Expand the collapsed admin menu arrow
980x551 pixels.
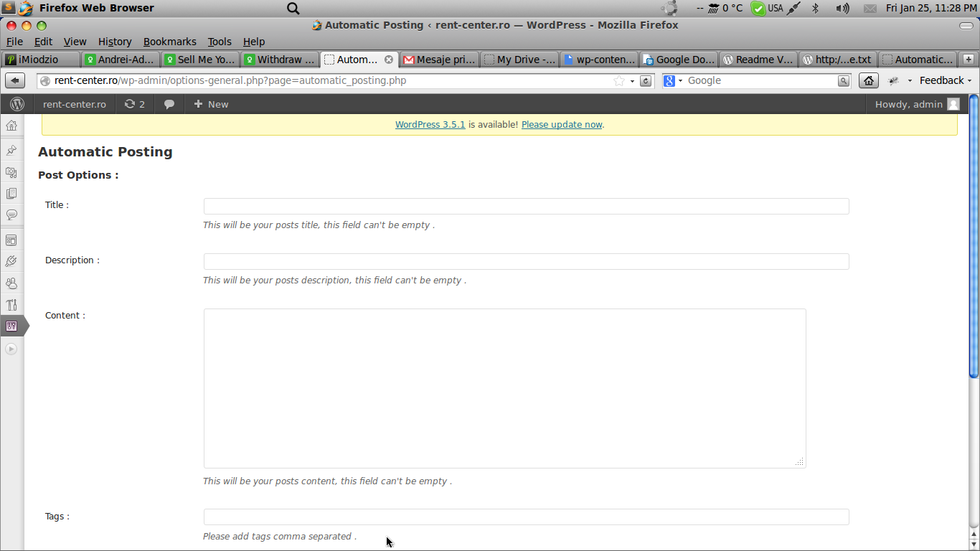11,349
